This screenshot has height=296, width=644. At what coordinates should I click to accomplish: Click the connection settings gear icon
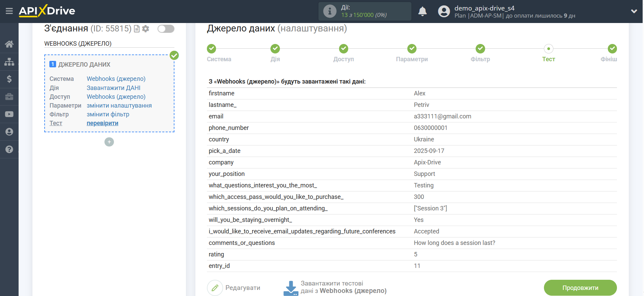pos(146,29)
